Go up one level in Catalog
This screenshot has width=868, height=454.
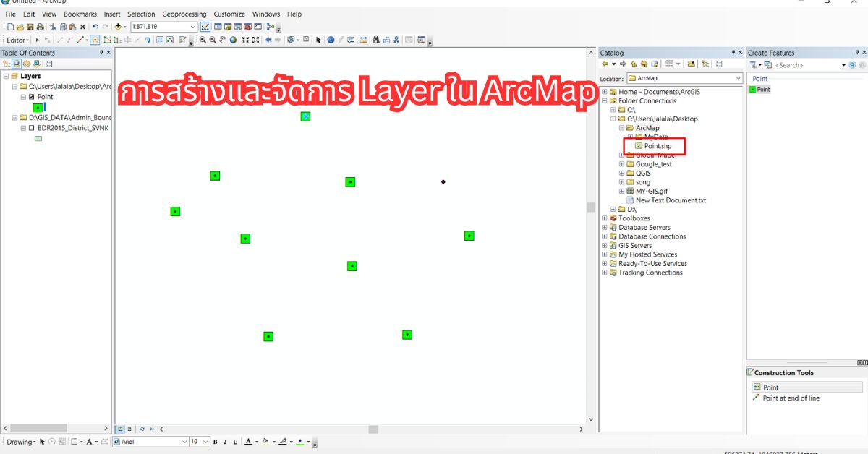634,64
